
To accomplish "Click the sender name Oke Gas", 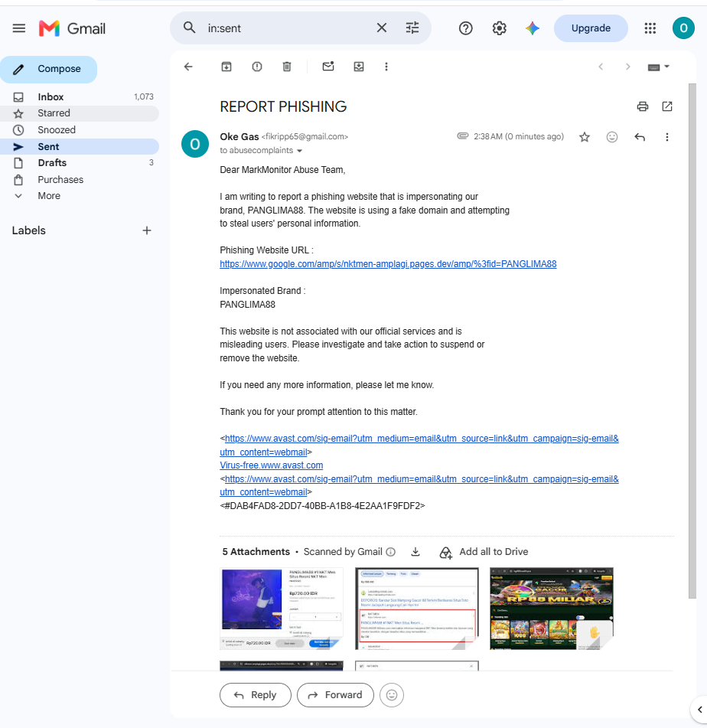I will [239, 137].
